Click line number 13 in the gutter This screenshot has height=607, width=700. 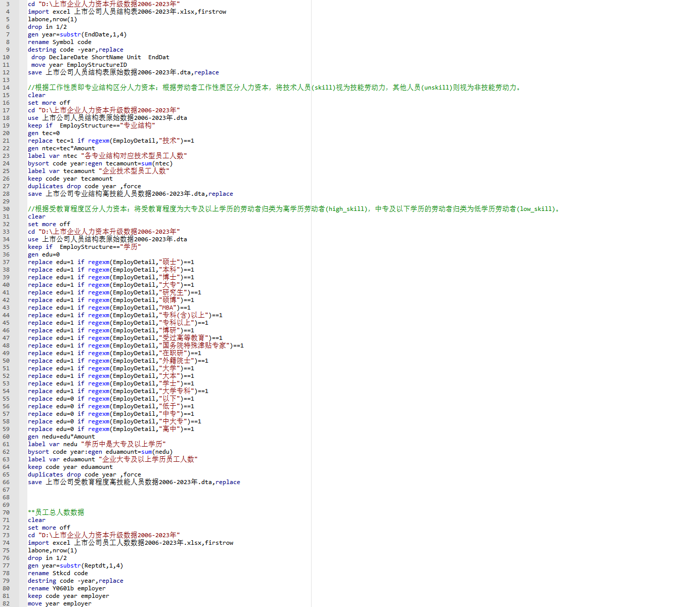click(x=6, y=80)
